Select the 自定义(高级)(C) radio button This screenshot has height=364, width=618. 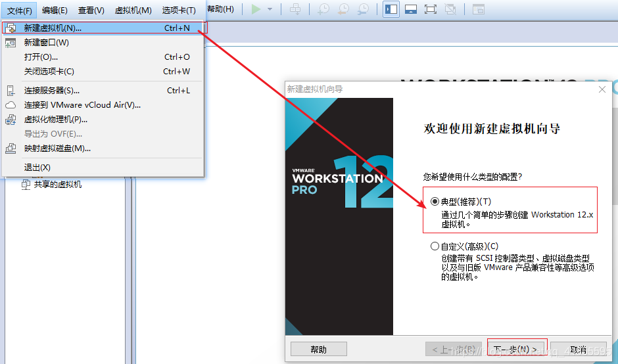tap(435, 246)
